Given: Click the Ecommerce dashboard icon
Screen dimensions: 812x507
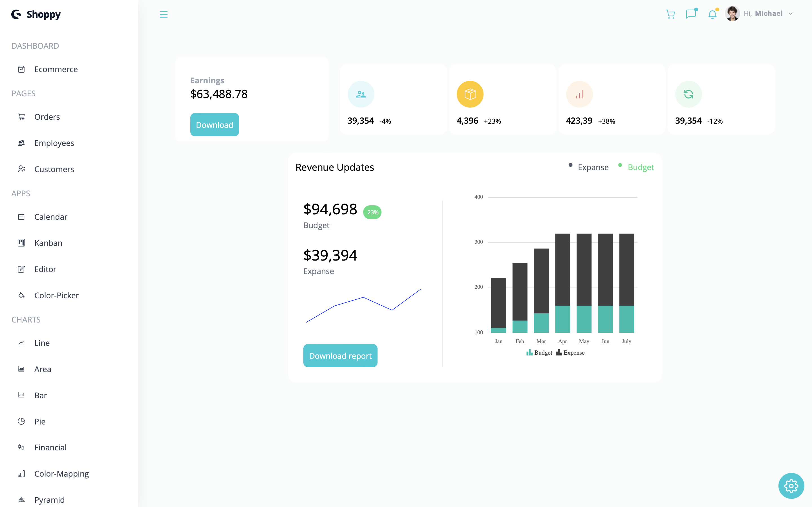Looking at the screenshot, I should coord(21,69).
